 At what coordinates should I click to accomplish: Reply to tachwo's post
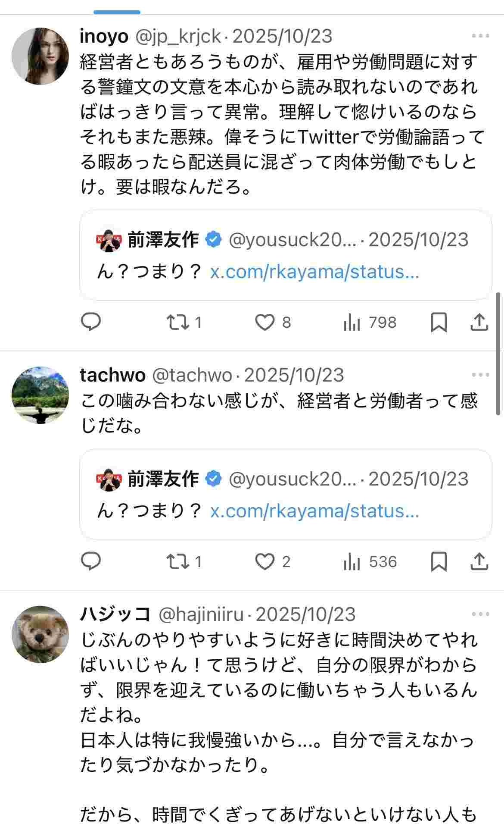91,561
